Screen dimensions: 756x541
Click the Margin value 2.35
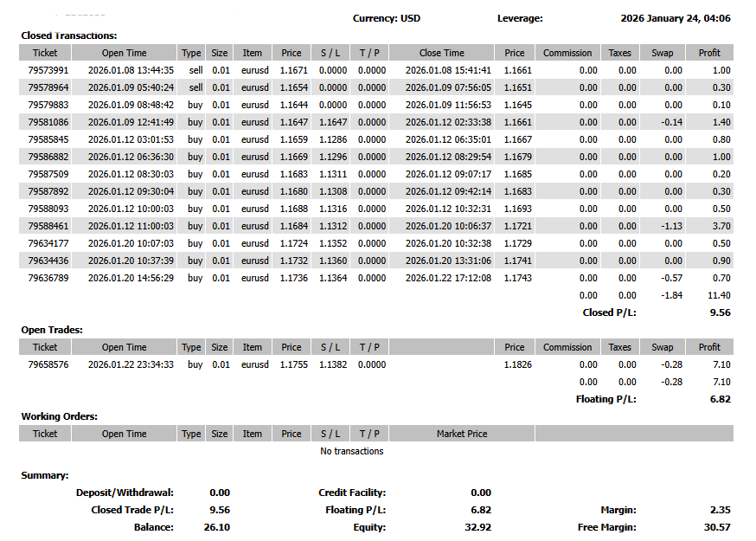721,510
